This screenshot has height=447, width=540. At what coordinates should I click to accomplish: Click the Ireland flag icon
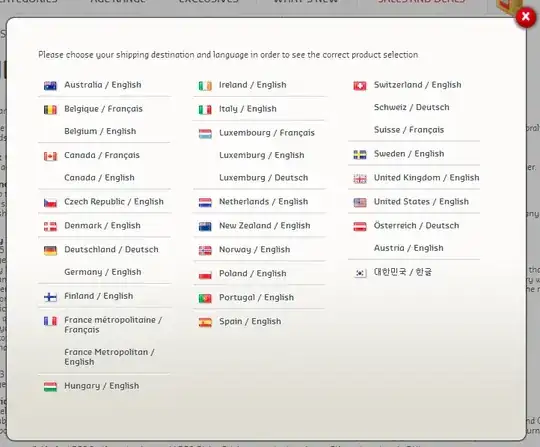[x=205, y=85]
